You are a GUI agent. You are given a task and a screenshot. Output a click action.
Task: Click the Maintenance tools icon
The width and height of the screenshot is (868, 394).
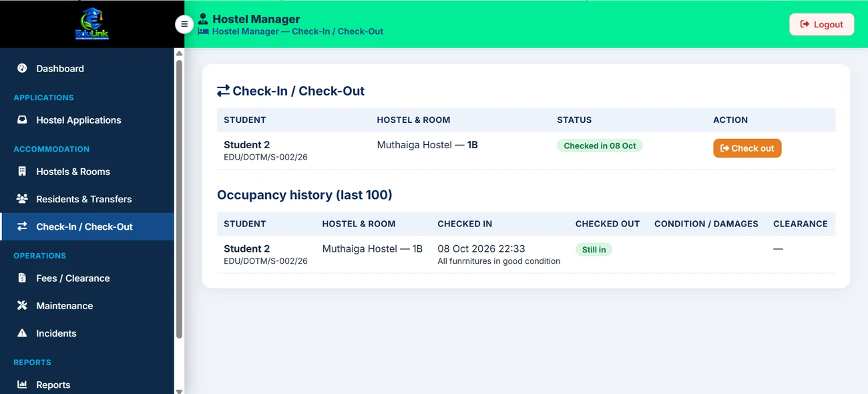pyautogui.click(x=22, y=305)
